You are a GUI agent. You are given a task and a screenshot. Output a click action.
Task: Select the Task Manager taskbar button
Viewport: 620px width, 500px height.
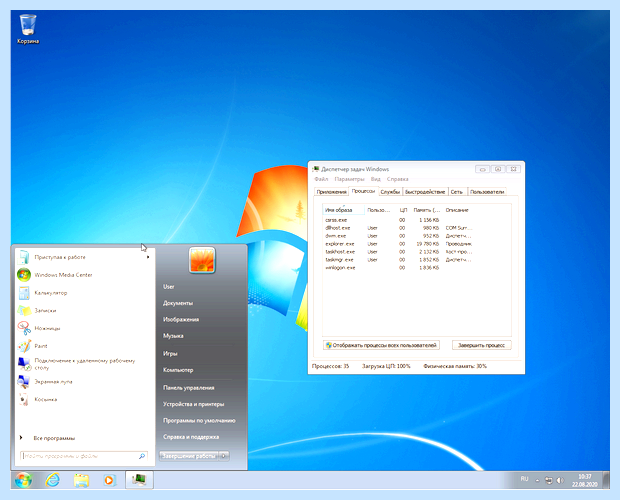point(139,480)
